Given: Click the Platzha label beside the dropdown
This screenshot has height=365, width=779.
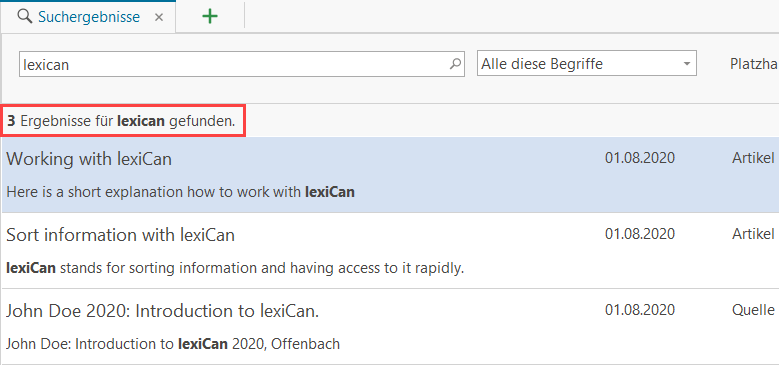Looking at the screenshot, I should 754,64.
